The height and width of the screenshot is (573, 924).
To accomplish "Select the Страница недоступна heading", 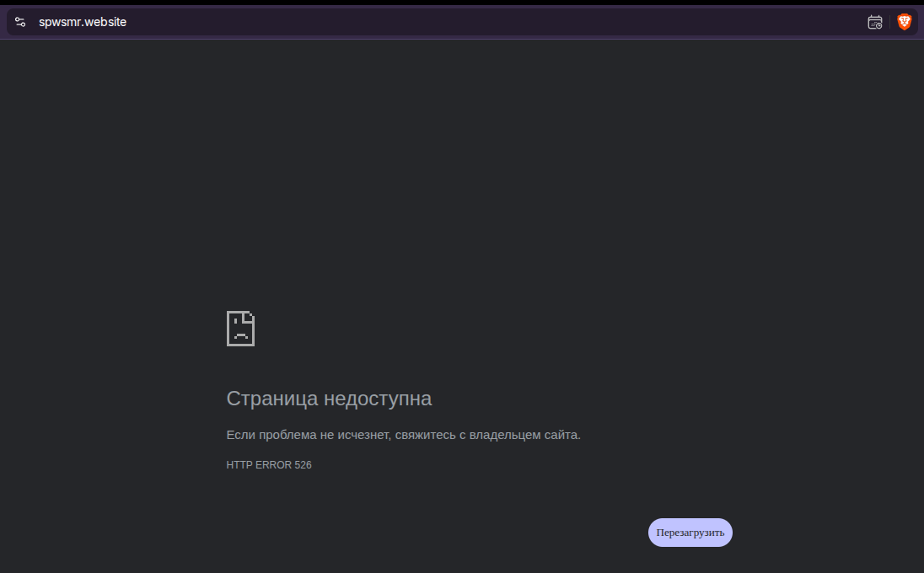I will [x=329, y=399].
